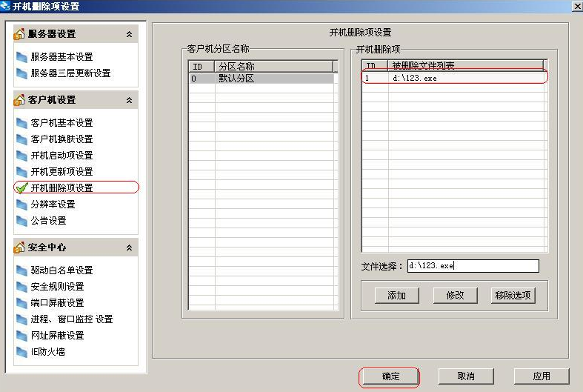Select the 默认分区 partition row
583x392 pixels.
tap(261, 79)
